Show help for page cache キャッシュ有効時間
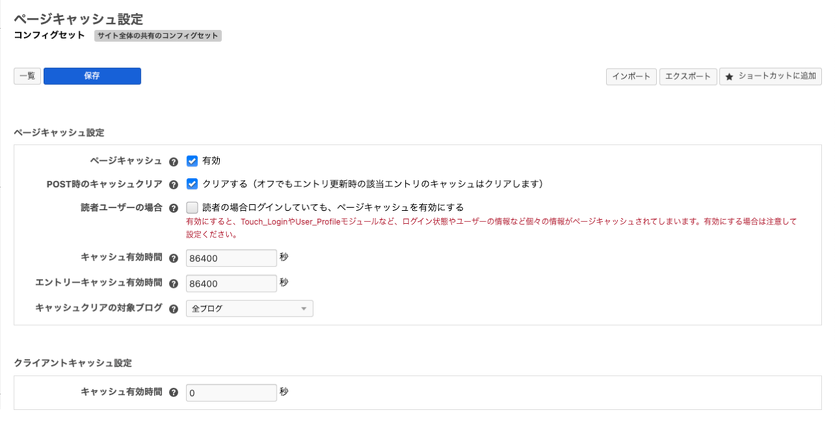835x425 pixels. point(174,258)
